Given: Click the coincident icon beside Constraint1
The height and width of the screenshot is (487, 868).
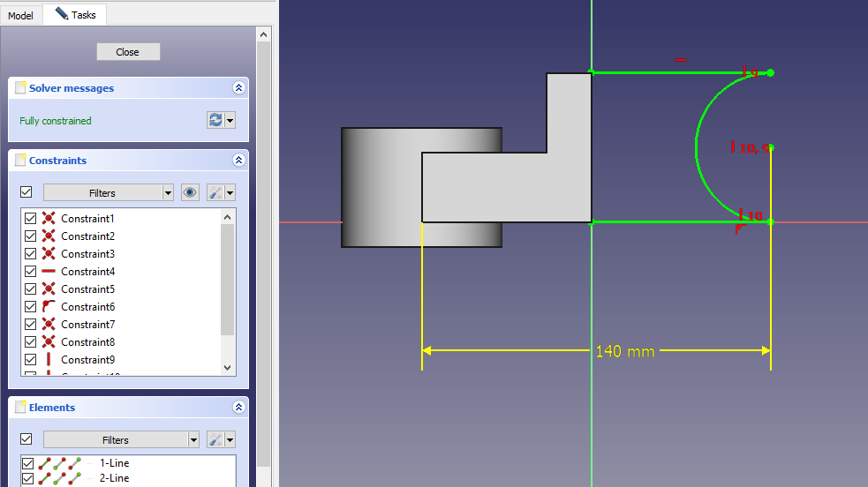Looking at the screenshot, I should [49, 219].
